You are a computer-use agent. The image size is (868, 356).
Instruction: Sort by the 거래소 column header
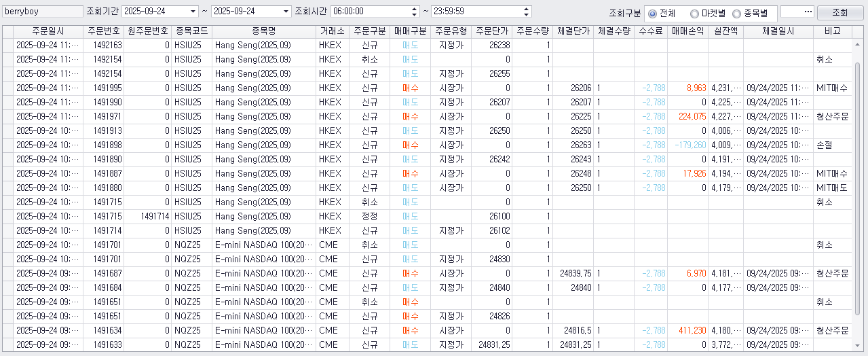point(333,31)
